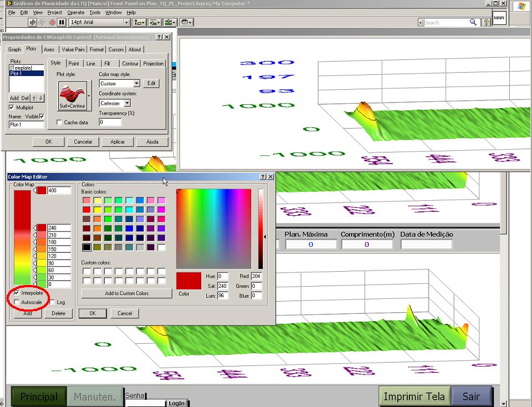Open the Tools menu
Screen dimensions: 532x407
[x=95, y=13]
